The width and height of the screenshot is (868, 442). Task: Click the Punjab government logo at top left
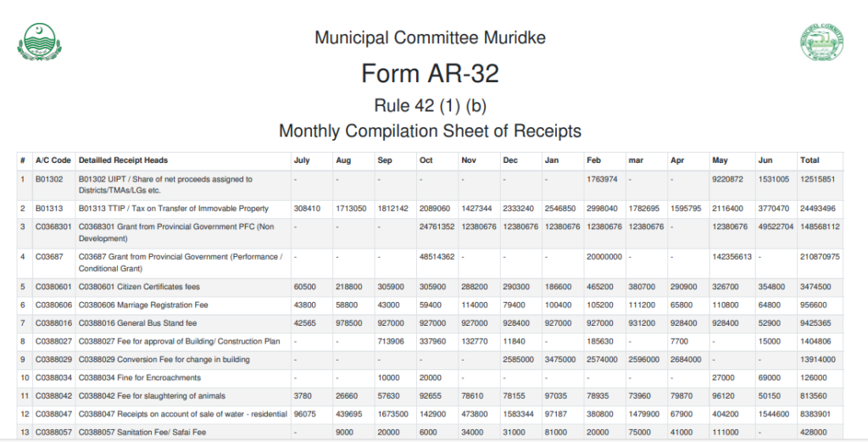[x=40, y=42]
